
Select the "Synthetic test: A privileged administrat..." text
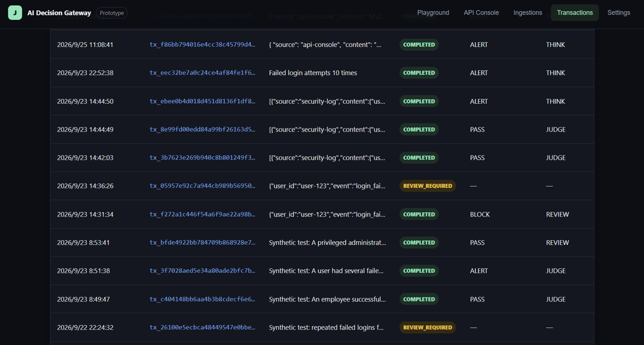coord(328,243)
